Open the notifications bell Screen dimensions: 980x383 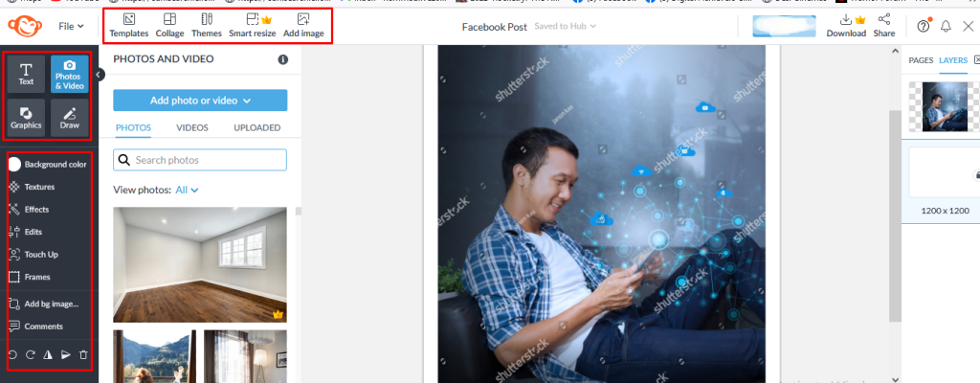point(946,26)
